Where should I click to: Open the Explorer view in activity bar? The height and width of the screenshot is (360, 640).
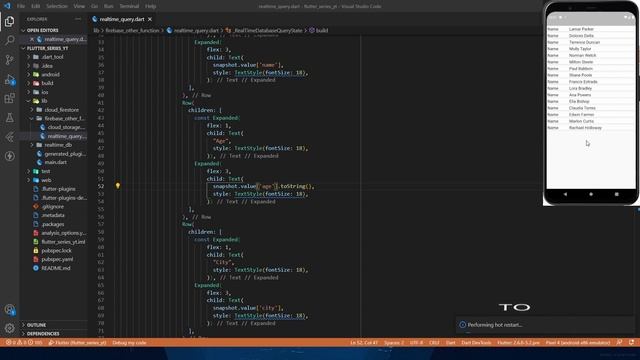tap(9, 21)
